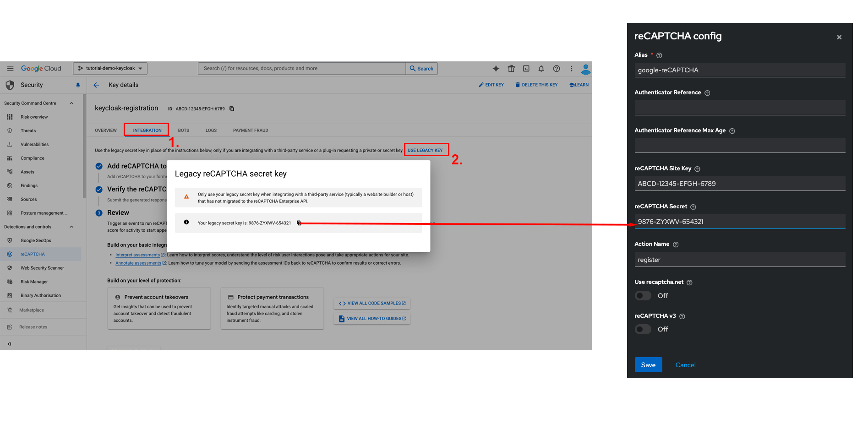Click the Google SecOps icon in sidebar
Viewport: 868px width, 424px height.
pos(10,240)
